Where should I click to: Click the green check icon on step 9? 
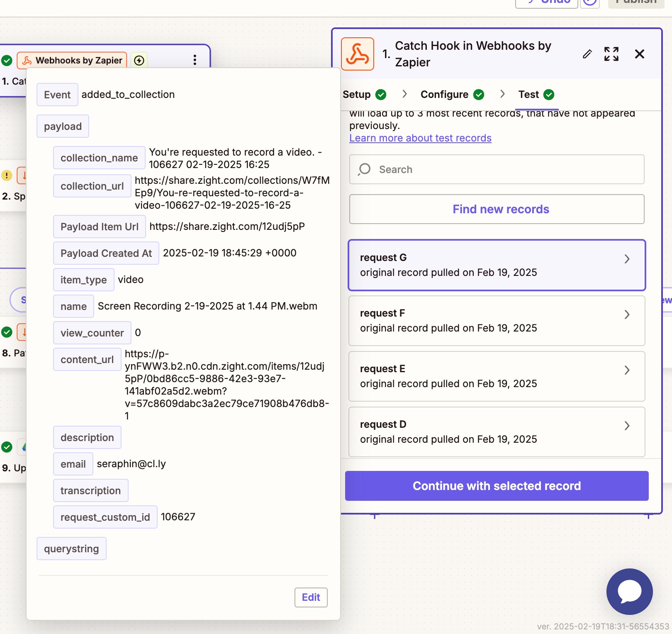point(7,447)
